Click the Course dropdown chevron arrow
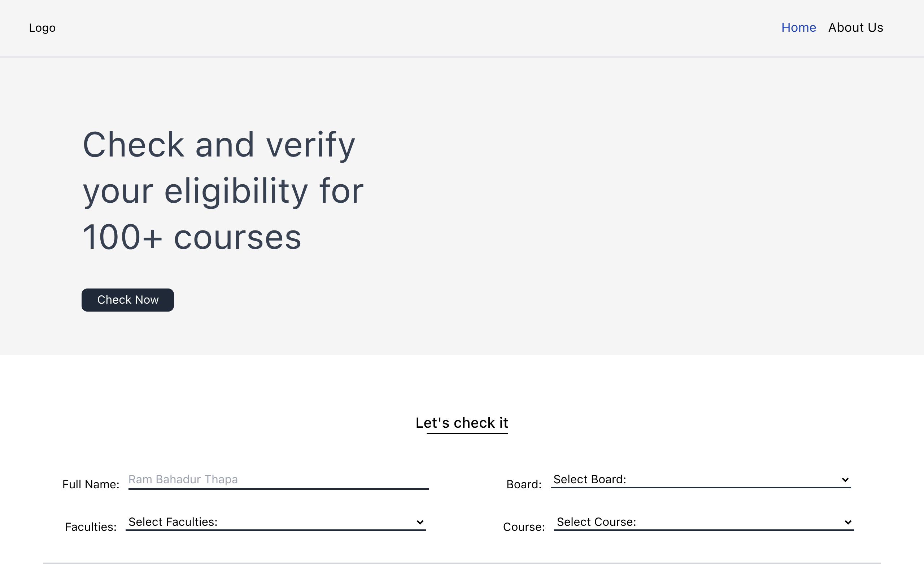This screenshot has width=924, height=577. pos(847,523)
